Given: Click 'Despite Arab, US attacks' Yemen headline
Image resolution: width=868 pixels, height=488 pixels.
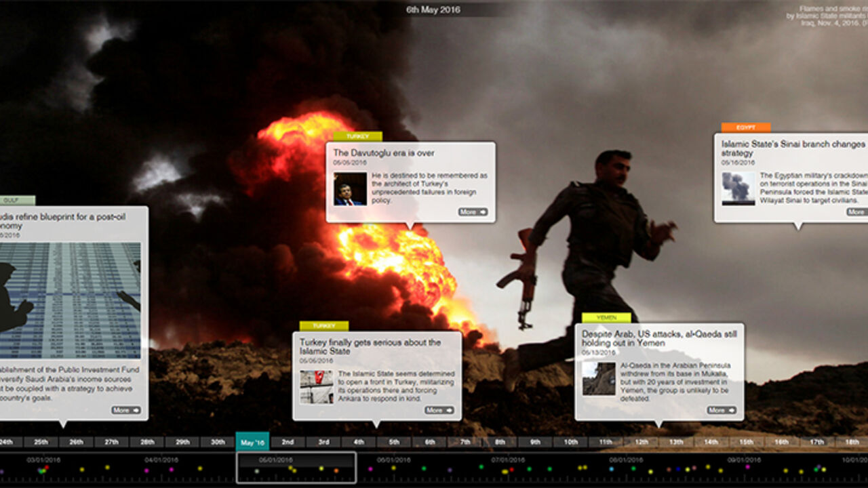Looking at the screenshot, I should [x=659, y=339].
